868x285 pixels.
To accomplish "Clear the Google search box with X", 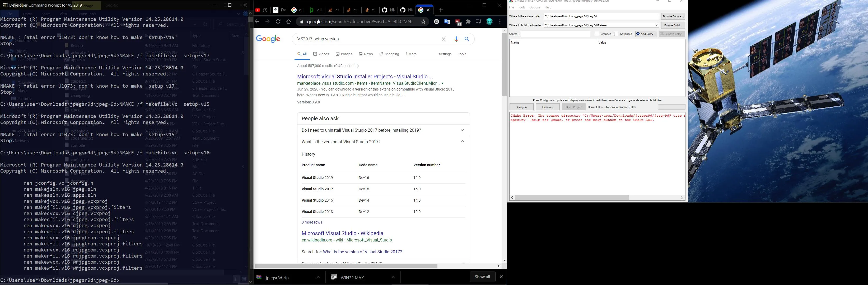I will click(444, 39).
